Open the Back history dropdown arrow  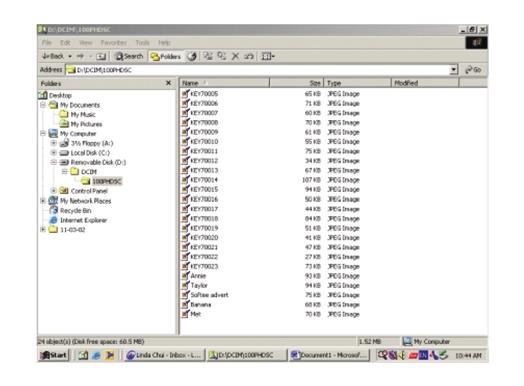click(70, 56)
